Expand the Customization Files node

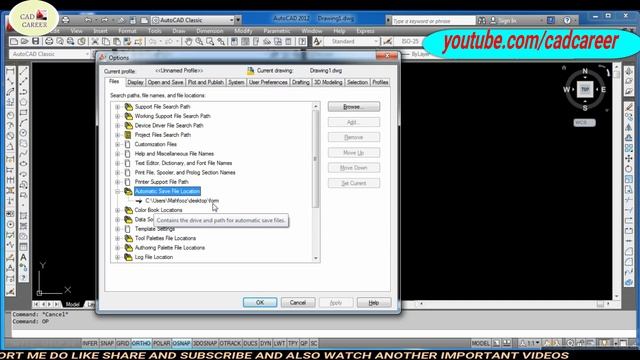(x=118, y=144)
